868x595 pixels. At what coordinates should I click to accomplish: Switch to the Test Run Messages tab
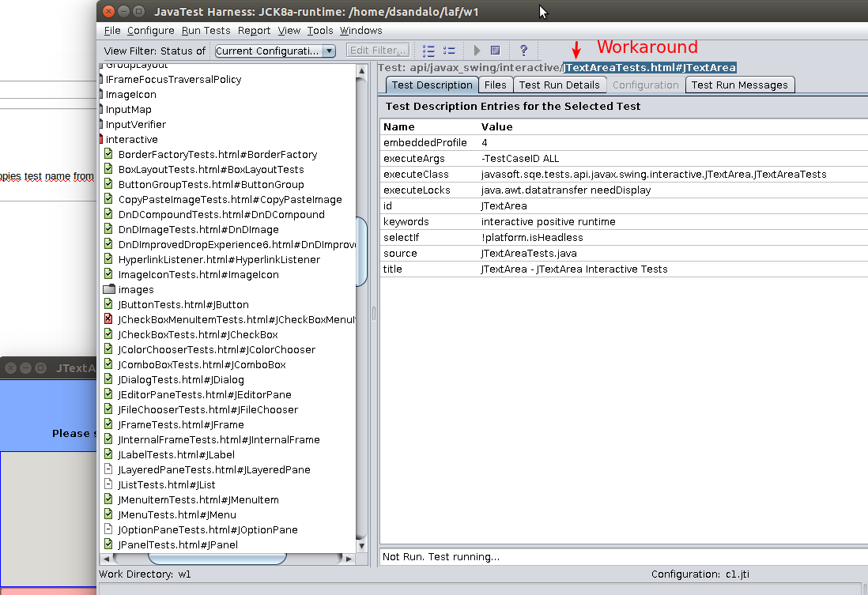pyautogui.click(x=739, y=85)
